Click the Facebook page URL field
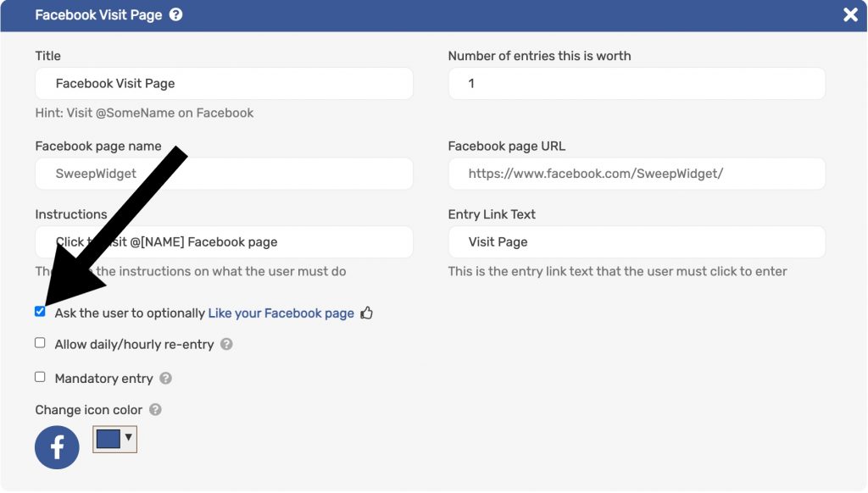Viewport: 868px width, 493px height. coord(637,174)
